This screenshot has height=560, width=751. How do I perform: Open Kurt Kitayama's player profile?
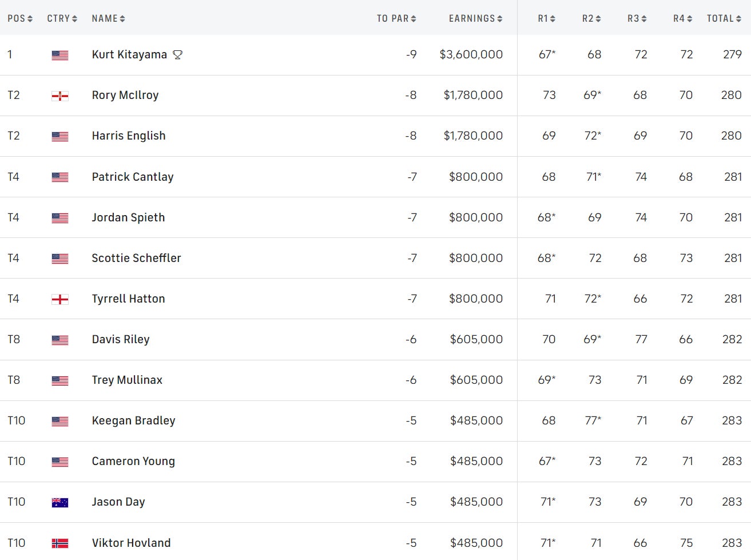[x=129, y=54]
